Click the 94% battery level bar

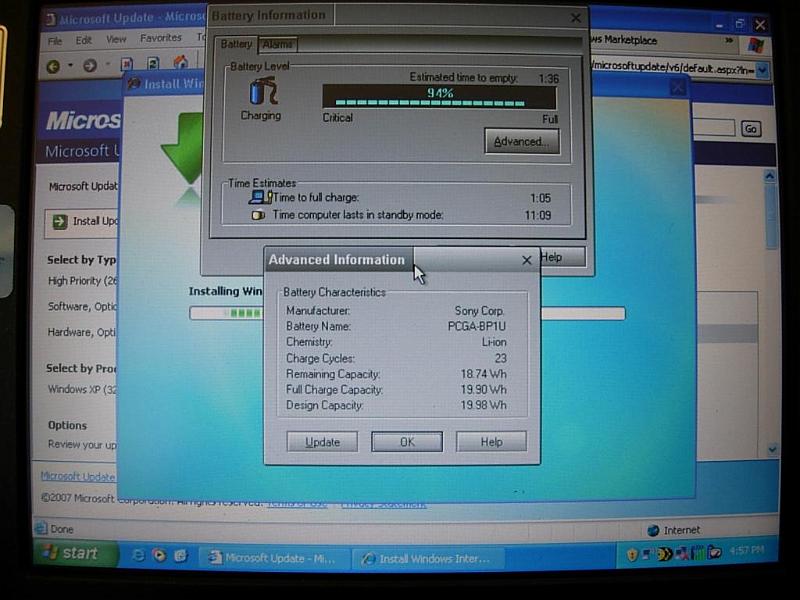tap(439, 96)
